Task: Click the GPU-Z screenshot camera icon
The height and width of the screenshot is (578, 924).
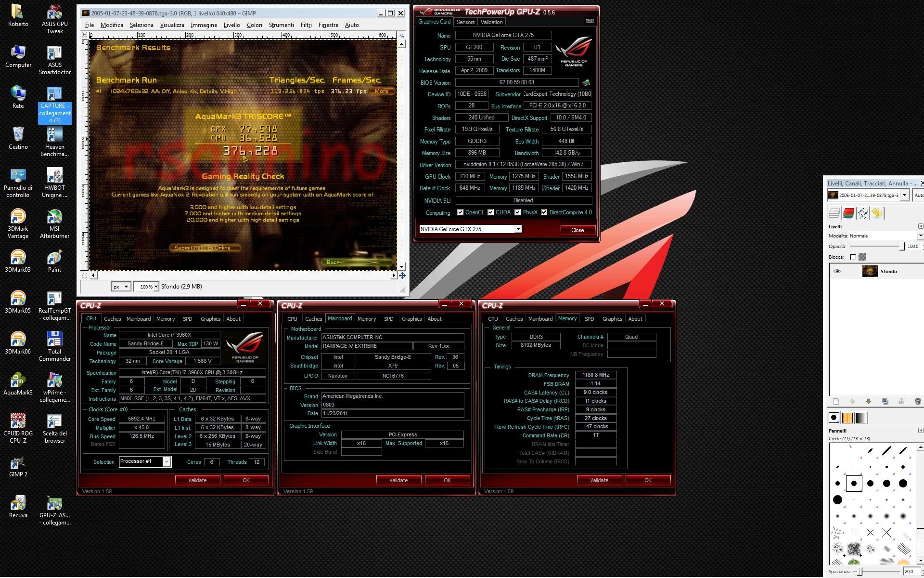Action: [x=590, y=21]
